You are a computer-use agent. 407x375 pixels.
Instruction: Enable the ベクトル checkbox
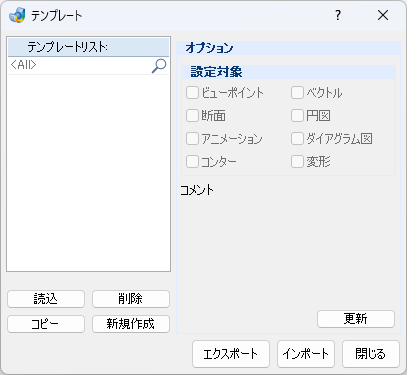click(297, 93)
